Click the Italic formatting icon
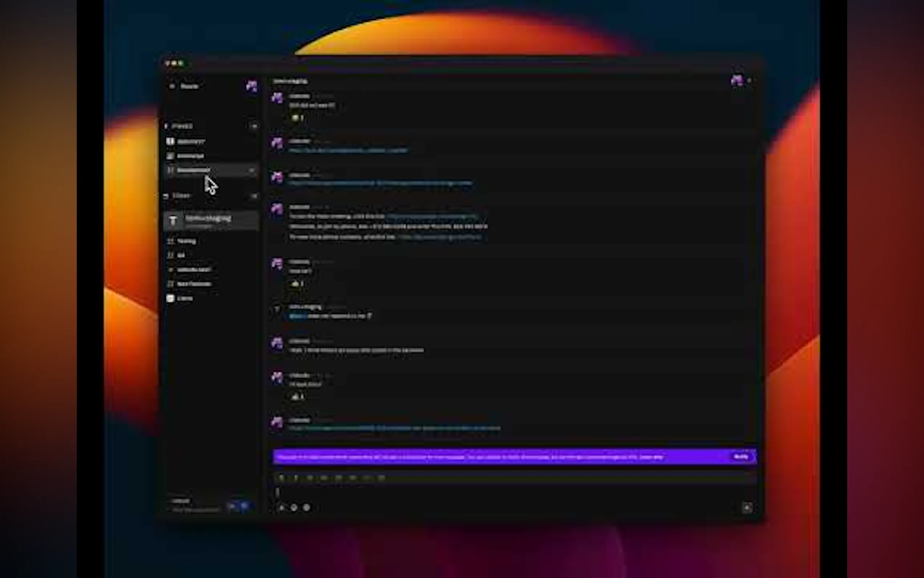Viewport: 924px width, 578px height. 296,478
